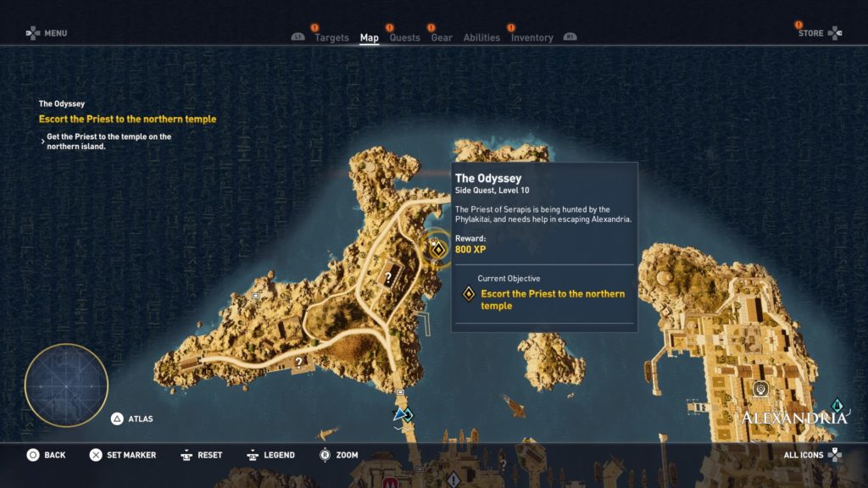
Task: Expand the quest step chevron on left panel
Action: 42,141
